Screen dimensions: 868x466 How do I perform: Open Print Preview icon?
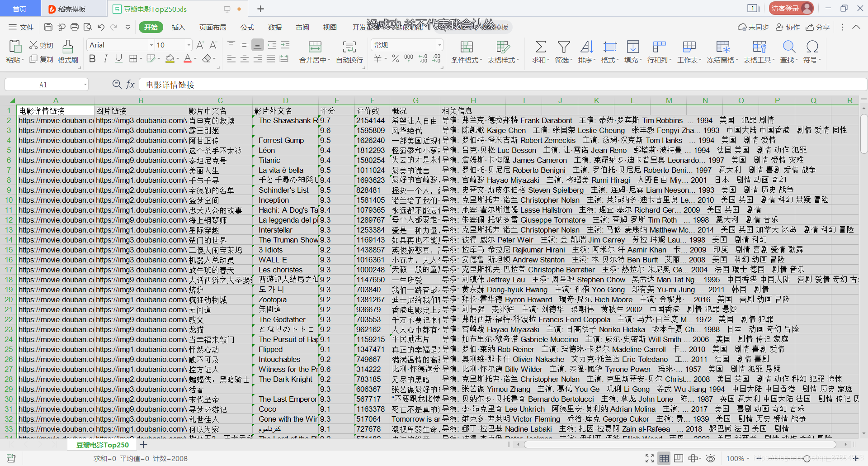[x=88, y=27]
